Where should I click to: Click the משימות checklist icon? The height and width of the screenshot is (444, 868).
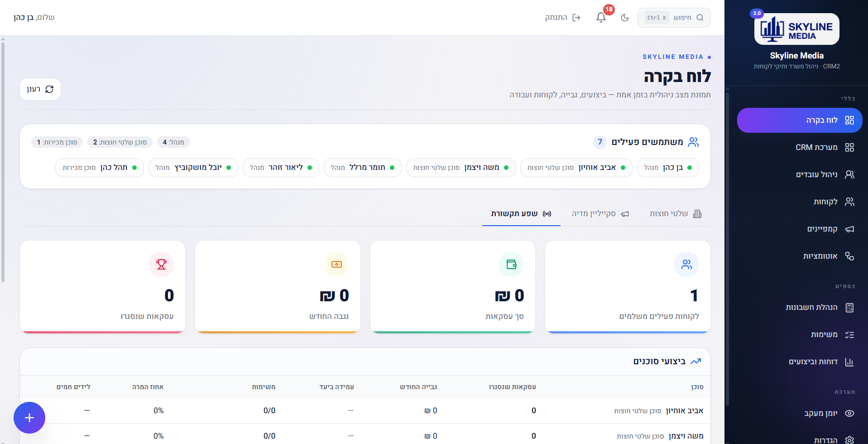pos(849,335)
